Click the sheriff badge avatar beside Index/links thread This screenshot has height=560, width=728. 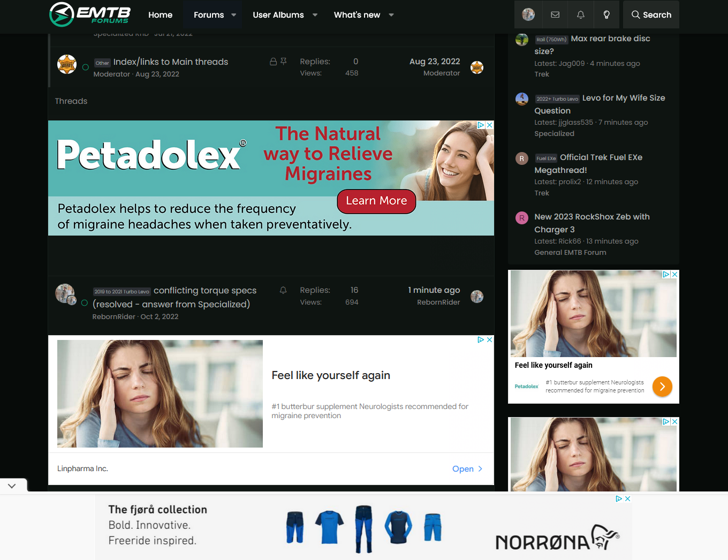67,65
